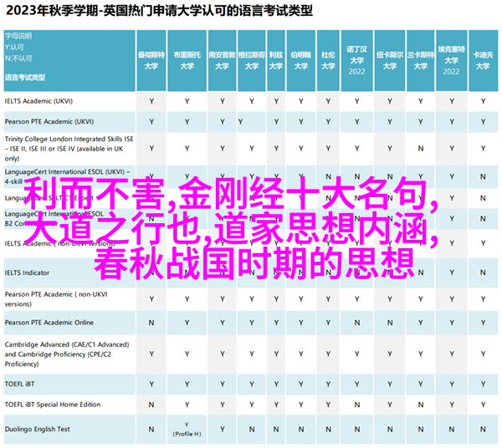Viewport: 502px width, 448px height.
Task: Click LanguageCert ESOL (UKVI) 4-skill N under 杜伦大学
Action: 329,176
